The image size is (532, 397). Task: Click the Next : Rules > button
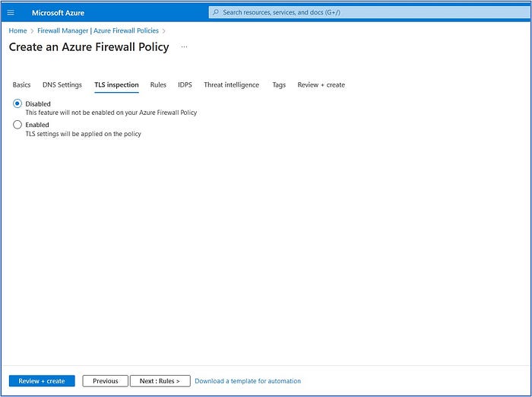[x=160, y=381]
